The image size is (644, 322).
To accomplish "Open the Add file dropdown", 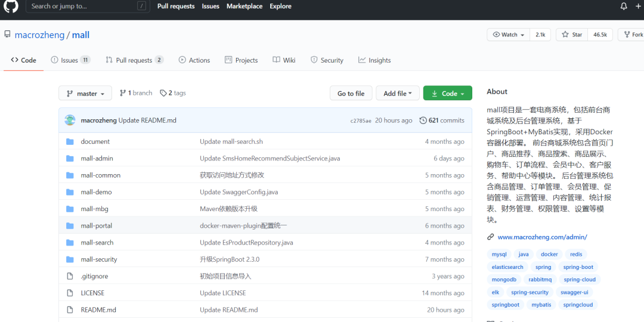I will [x=398, y=93].
